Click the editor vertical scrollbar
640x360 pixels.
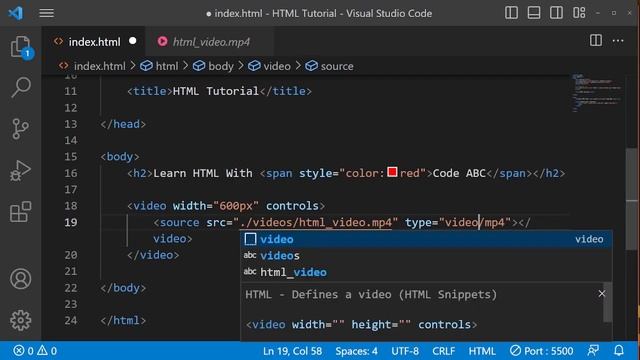631,199
